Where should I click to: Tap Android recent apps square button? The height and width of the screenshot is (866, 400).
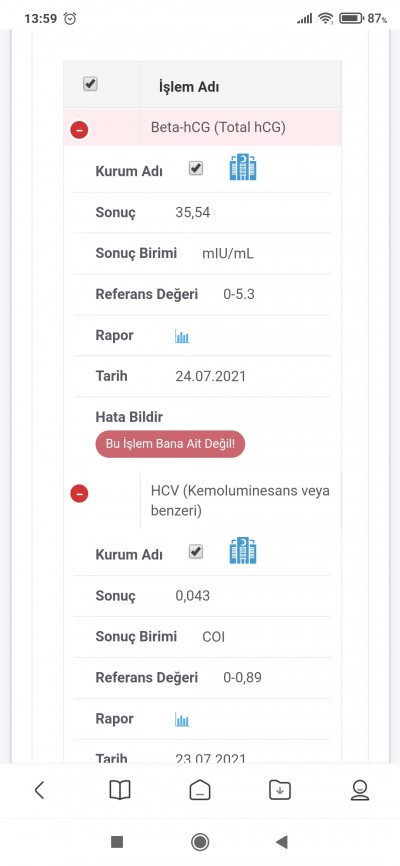(117, 842)
